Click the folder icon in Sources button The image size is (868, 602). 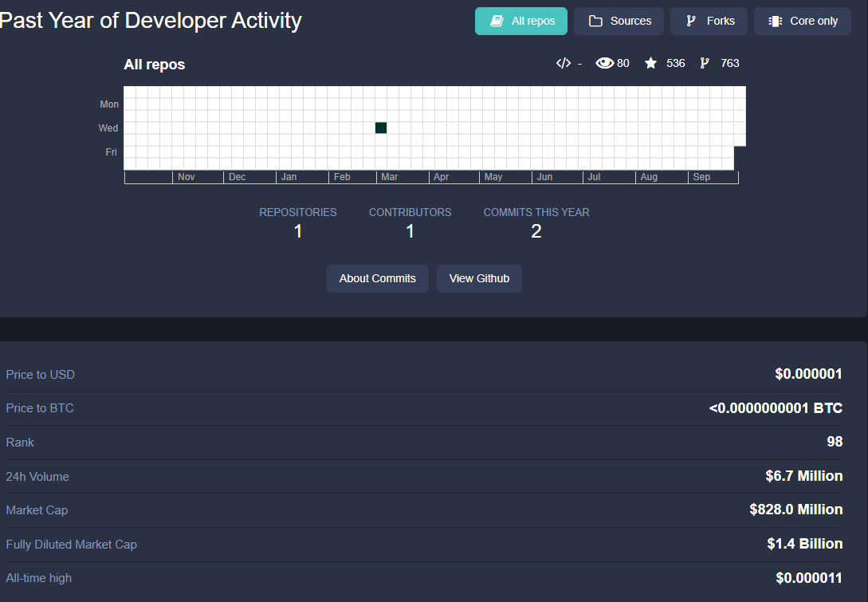coord(595,21)
